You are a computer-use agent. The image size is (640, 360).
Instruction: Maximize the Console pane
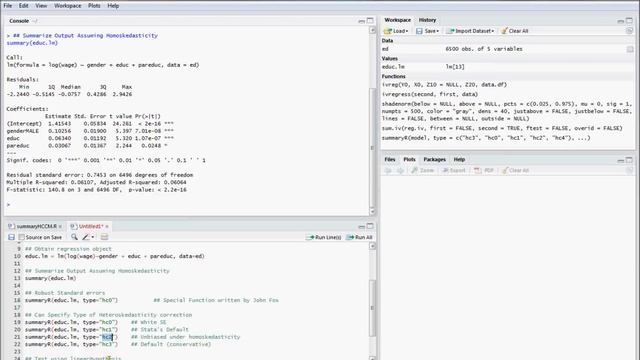click(x=370, y=20)
